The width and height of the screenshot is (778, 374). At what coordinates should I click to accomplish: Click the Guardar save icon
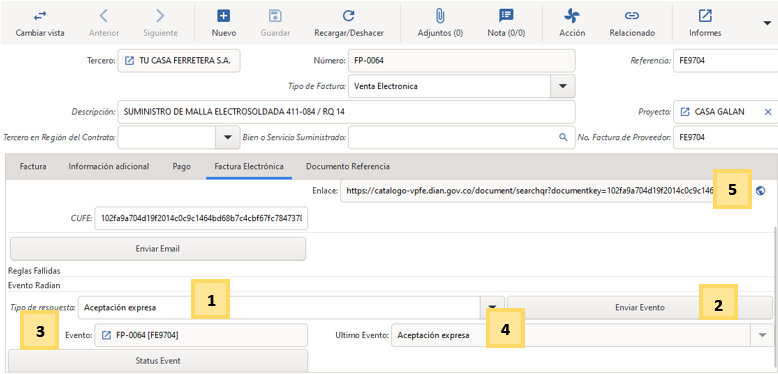(275, 16)
